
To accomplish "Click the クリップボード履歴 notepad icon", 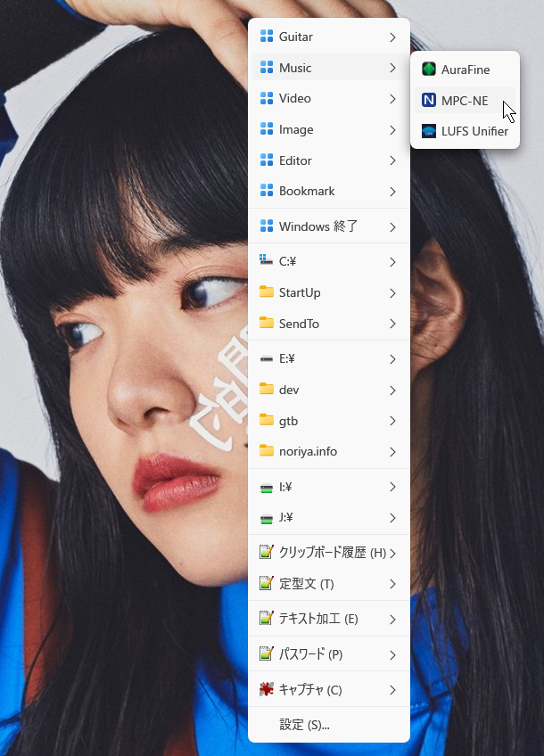I will pyautogui.click(x=267, y=552).
